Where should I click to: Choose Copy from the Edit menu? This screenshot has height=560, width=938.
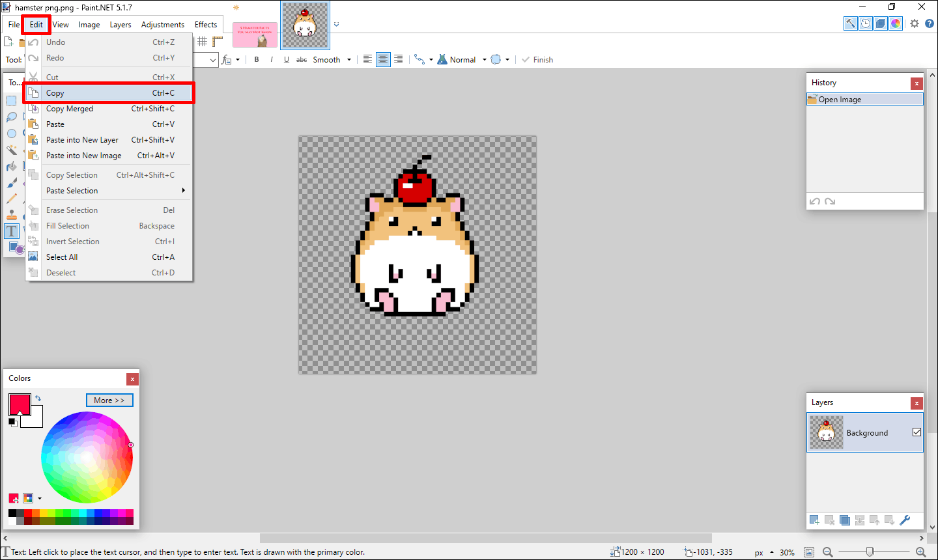click(109, 93)
